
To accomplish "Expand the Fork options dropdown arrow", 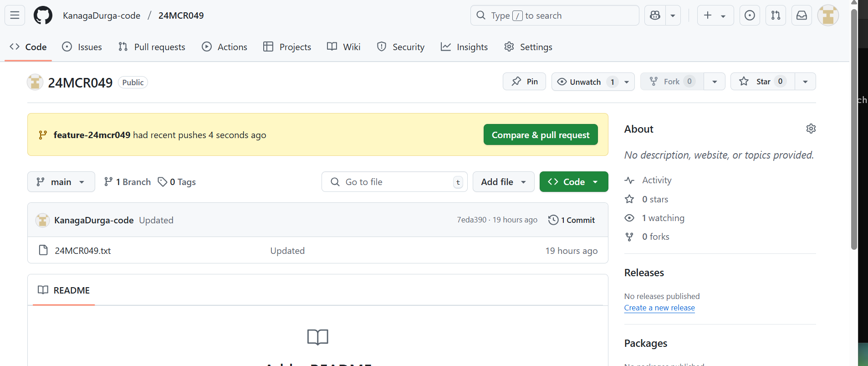I will pos(715,82).
